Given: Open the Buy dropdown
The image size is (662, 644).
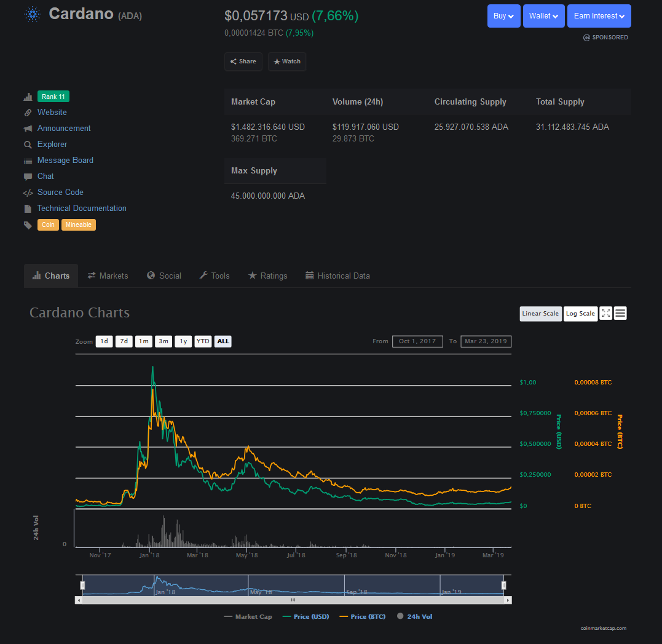Looking at the screenshot, I should click(x=503, y=16).
